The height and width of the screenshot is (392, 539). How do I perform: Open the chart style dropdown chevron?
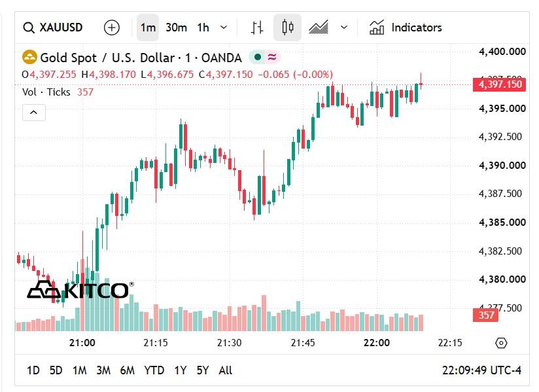pos(344,27)
